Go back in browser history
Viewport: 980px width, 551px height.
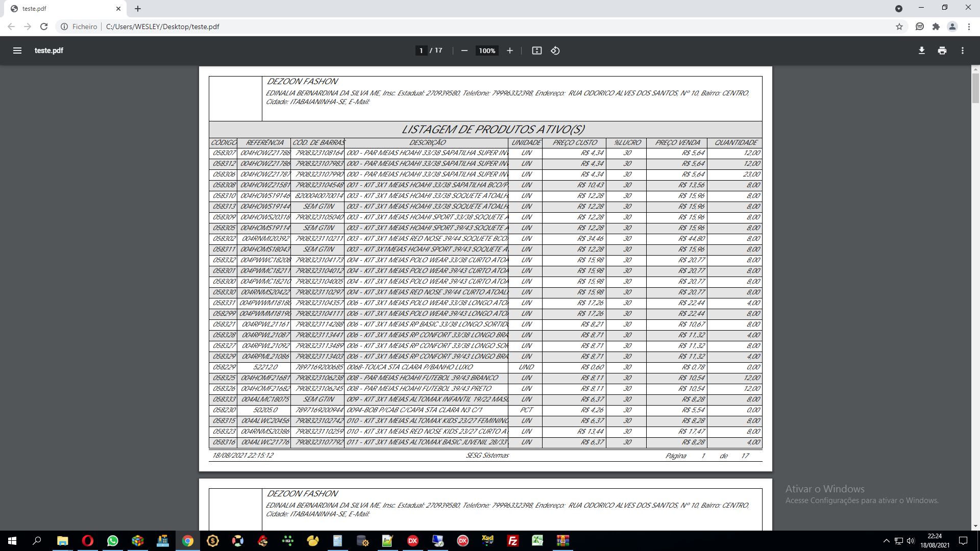(x=11, y=27)
